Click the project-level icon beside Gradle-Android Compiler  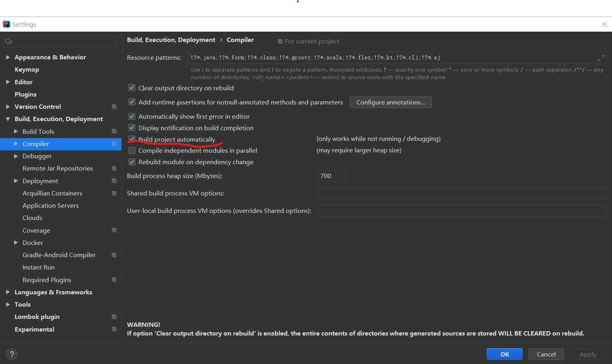click(x=114, y=255)
